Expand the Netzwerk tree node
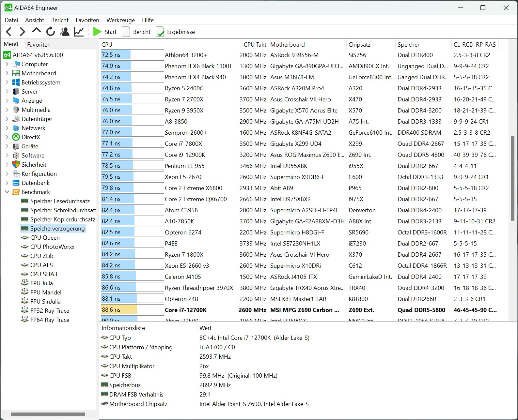The width and height of the screenshot is (518, 420). pyautogui.click(x=7, y=128)
